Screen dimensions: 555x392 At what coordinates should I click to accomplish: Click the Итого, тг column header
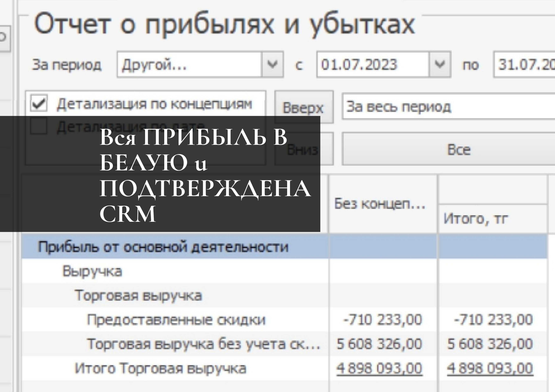(x=493, y=219)
